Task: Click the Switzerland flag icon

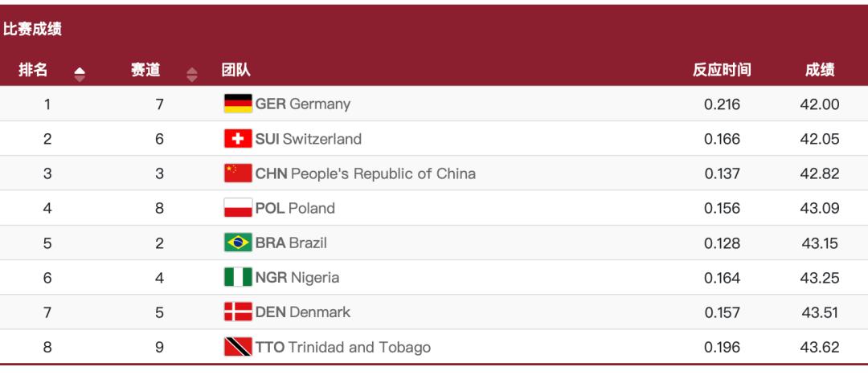Action: [x=238, y=139]
